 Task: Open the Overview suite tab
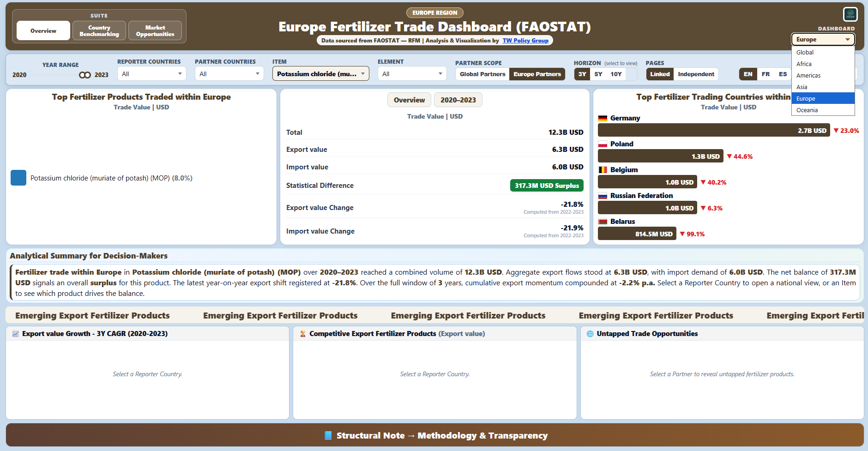(x=43, y=31)
